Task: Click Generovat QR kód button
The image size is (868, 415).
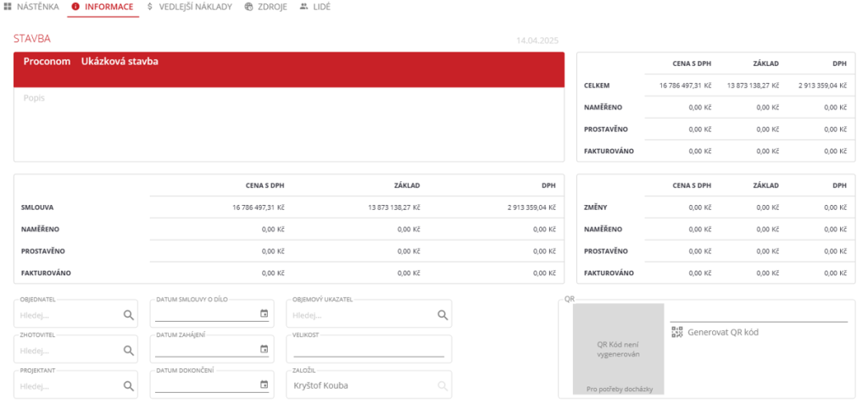Action: tap(722, 332)
